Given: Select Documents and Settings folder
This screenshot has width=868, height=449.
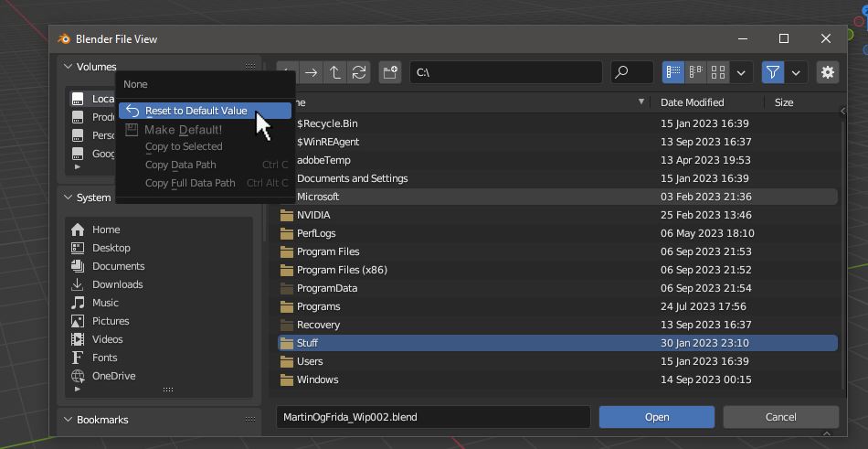Looking at the screenshot, I should click(x=557, y=178).
